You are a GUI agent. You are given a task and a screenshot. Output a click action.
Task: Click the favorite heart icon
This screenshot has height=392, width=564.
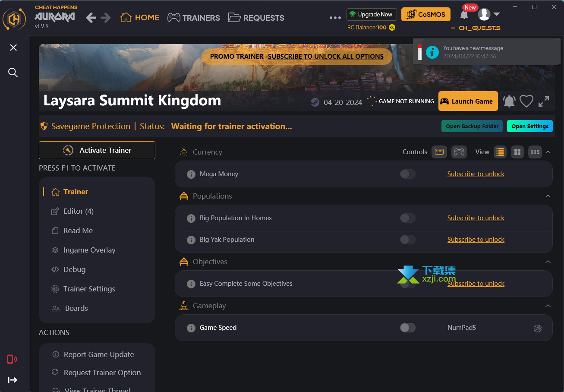(x=526, y=101)
